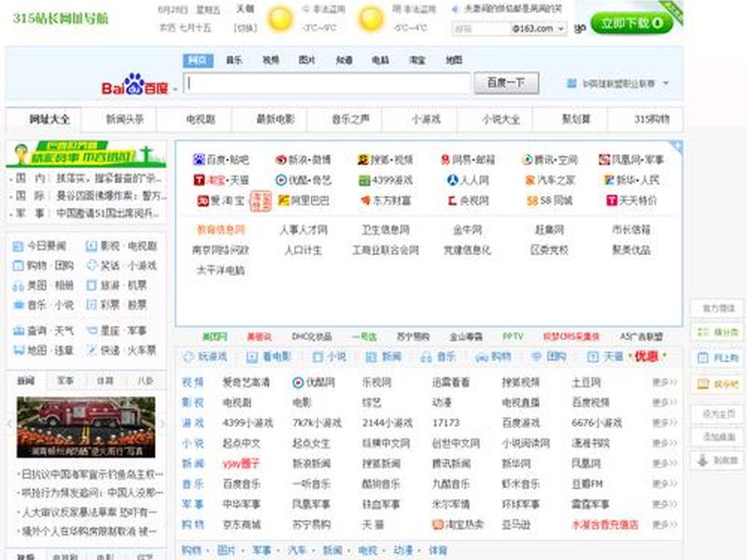The width and height of the screenshot is (747, 560).
Task: Expand 更多 in the 视频 row
Action: pos(665,383)
